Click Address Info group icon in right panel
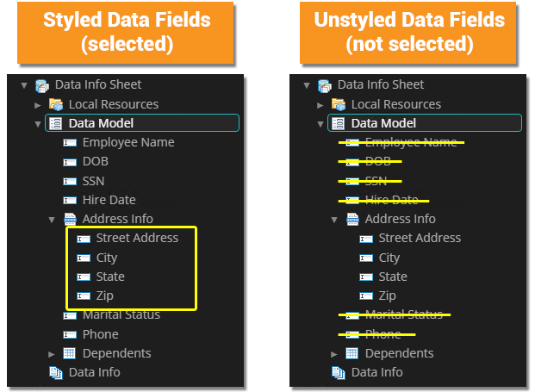 (x=351, y=219)
